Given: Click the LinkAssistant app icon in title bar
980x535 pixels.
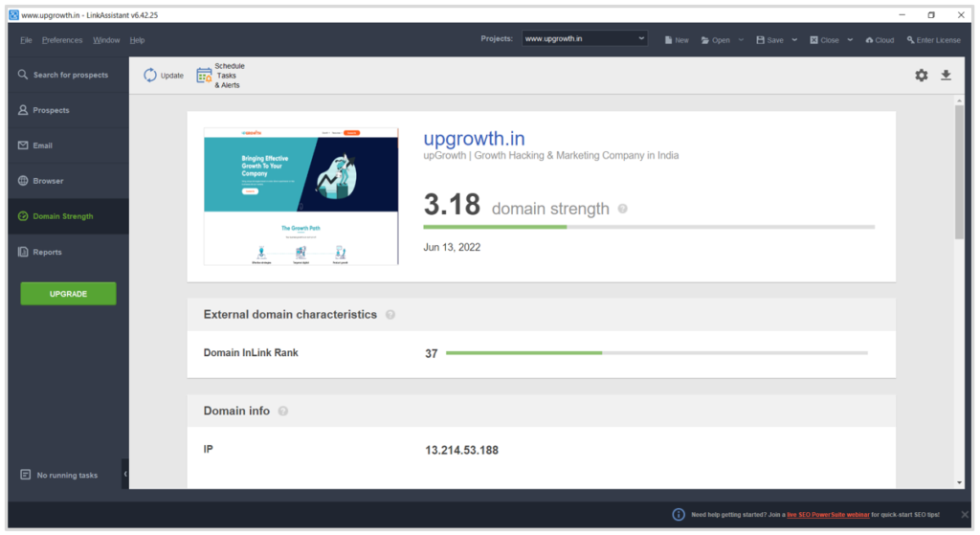Looking at the screenshot, I should pos(13,15).
